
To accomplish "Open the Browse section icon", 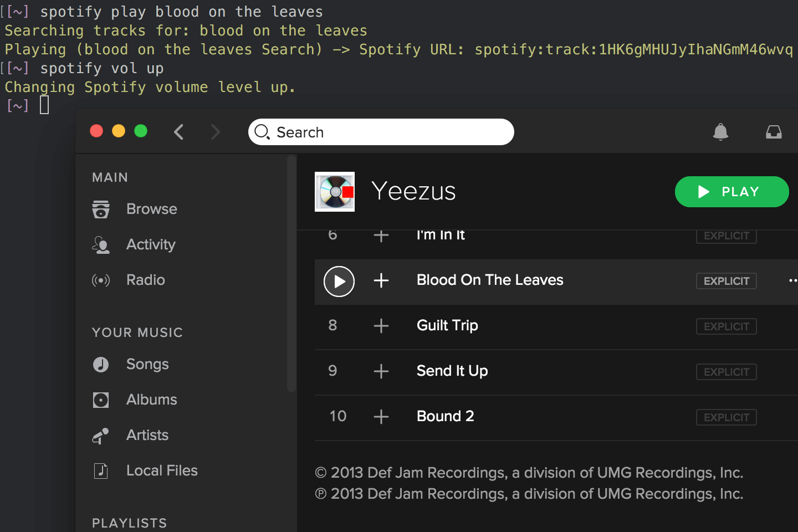I will point(101,209).
